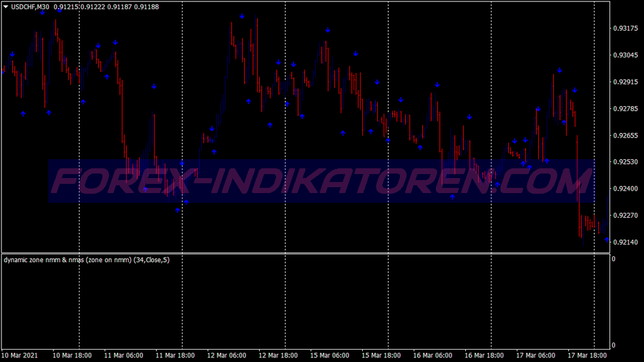
Task: Click the 15 Mar 18:00 time label
Action: point(381,355)
